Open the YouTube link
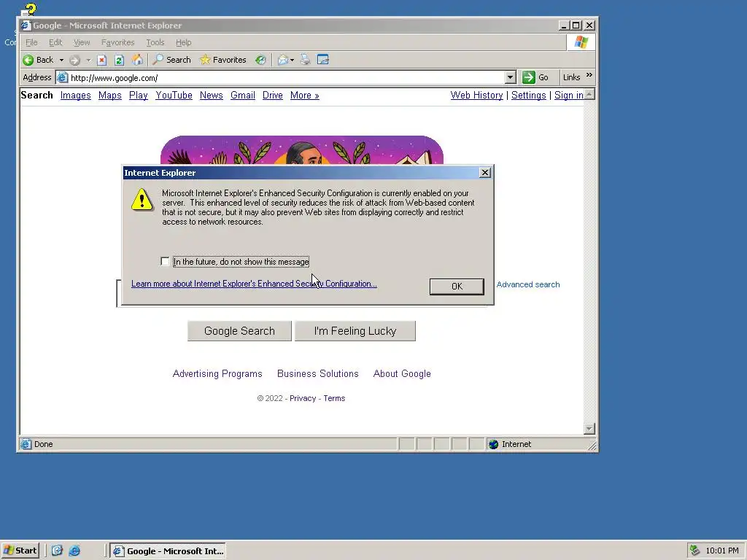This screenshot has height=560, width=747. (174, 96)
